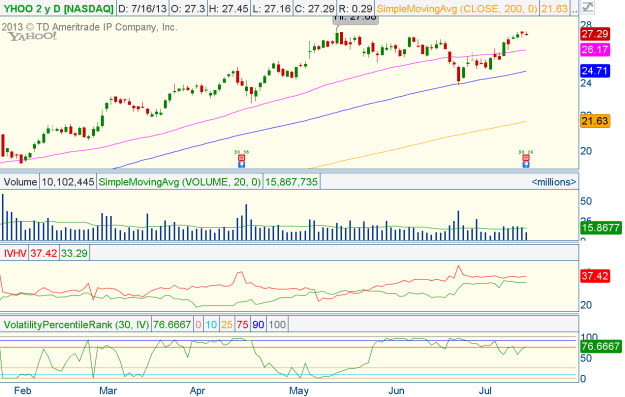Click the Feb label on time axis

(22, 391)
